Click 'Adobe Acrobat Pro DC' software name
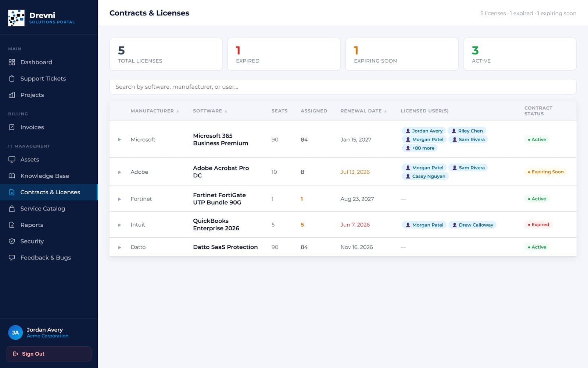 pyautogui.click(x=221, y=172)
